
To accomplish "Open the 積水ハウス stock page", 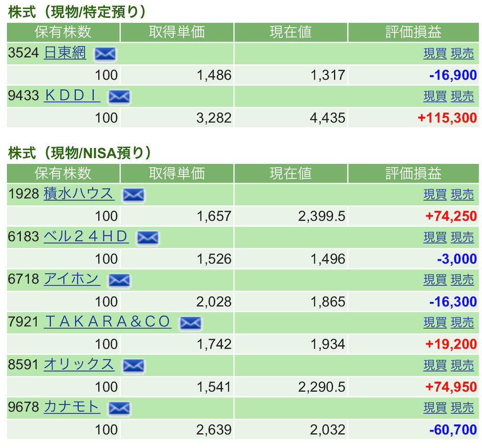I will pos(79,193).
